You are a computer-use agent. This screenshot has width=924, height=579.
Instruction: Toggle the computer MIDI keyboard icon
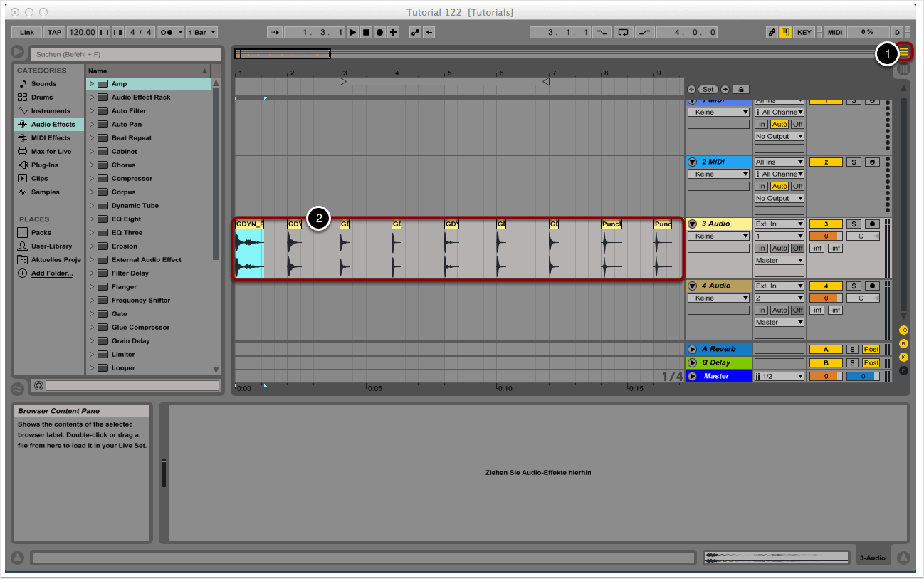point(785,33)
